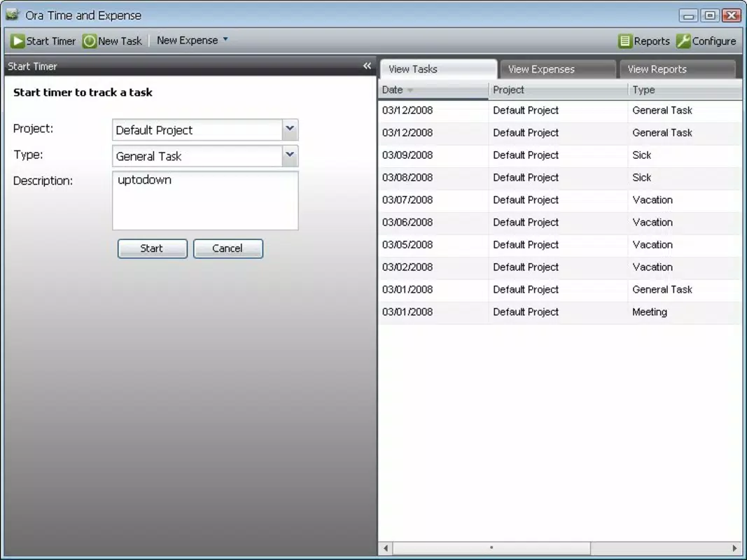747x560 pixels.
Task: Switch to the View Tasks tab
Action: 438,69
